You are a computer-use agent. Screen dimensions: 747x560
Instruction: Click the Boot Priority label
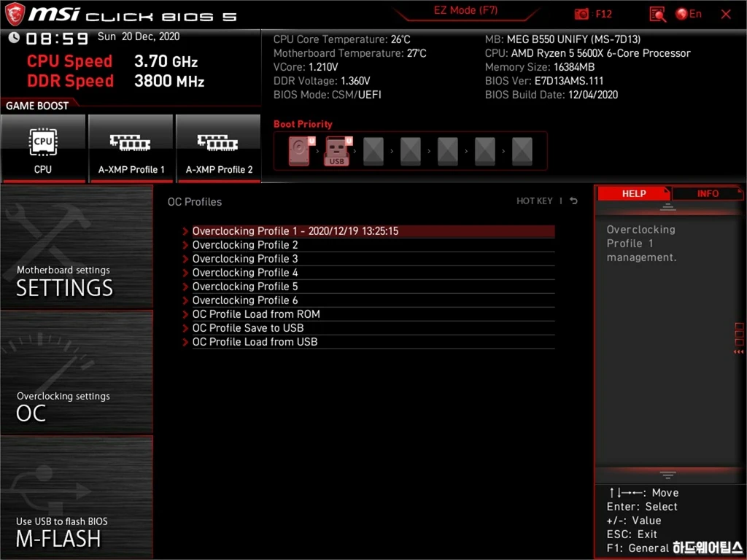tap(303, 124)
